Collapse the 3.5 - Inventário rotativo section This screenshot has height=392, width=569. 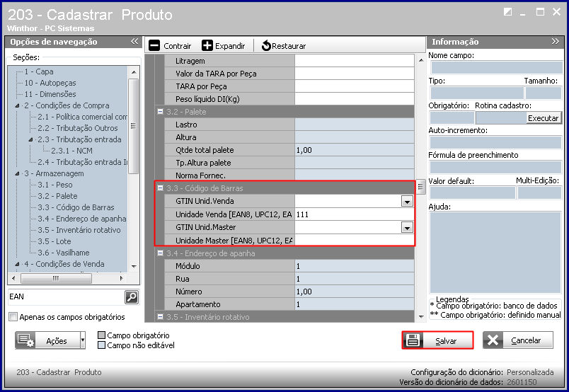click(160, 317)
